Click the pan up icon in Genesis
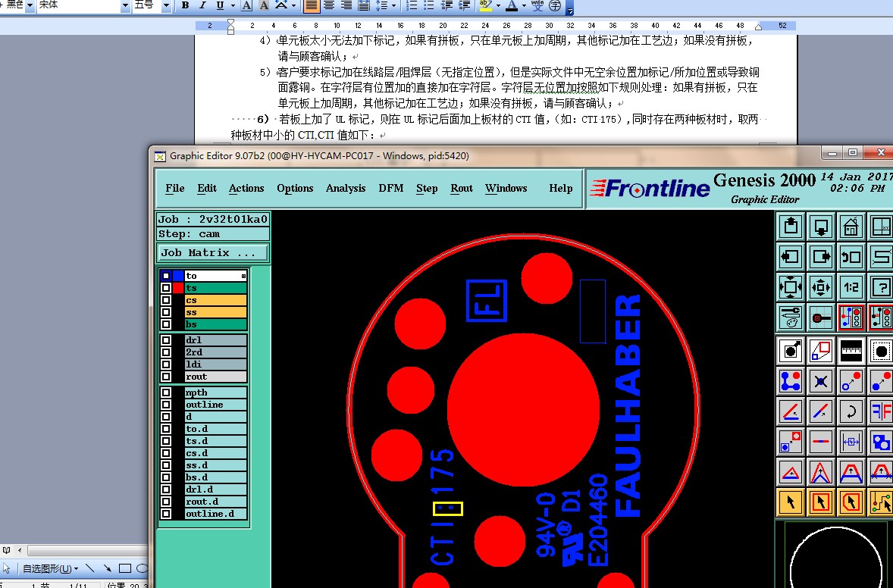This screenshot has height=588, width=893. tap(791, 227)
